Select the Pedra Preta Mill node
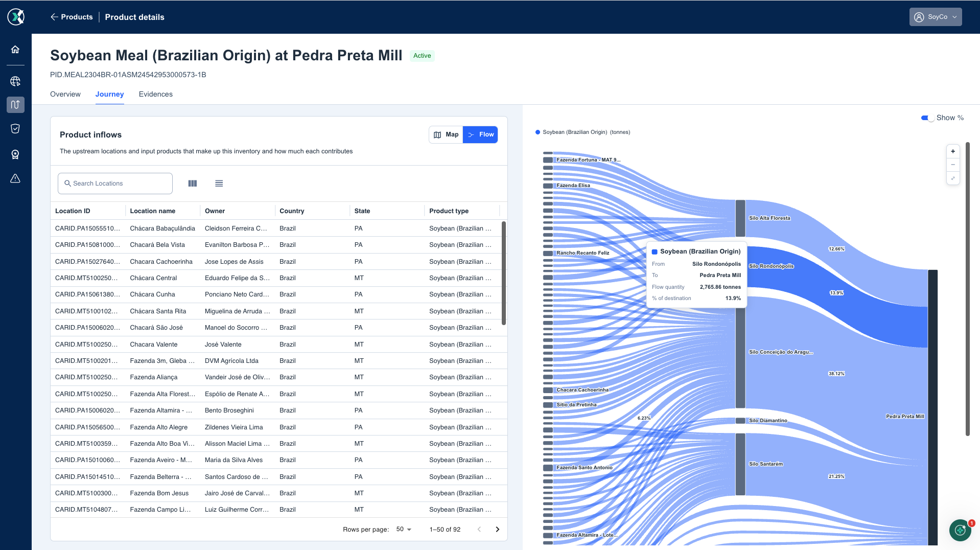This screenshot has height=550, width=980. [932, 407]
